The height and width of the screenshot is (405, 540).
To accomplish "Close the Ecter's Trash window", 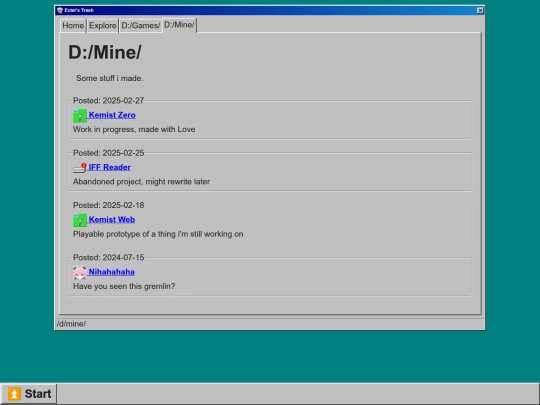I will click(x=480, y=10).
